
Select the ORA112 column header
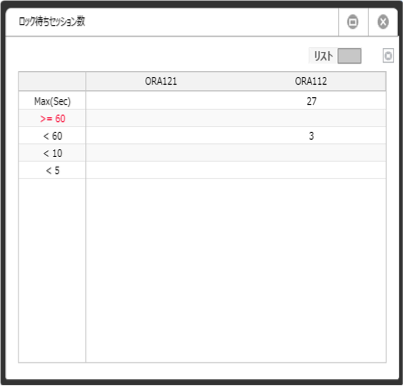(x=311, y=81)
